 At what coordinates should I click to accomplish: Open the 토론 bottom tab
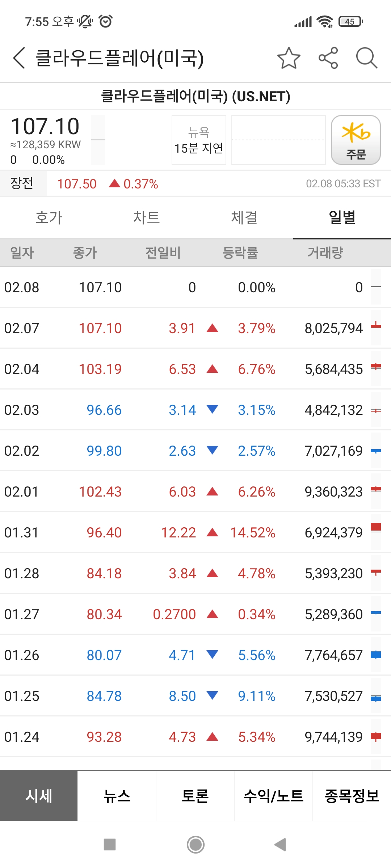(195, 796)
